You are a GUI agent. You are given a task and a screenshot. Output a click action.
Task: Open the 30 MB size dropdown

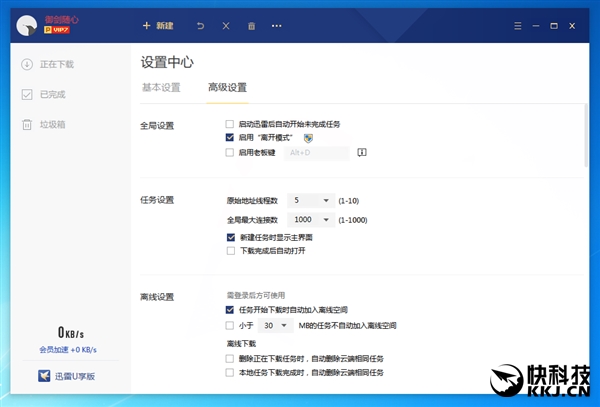click(x=276, y=326)
